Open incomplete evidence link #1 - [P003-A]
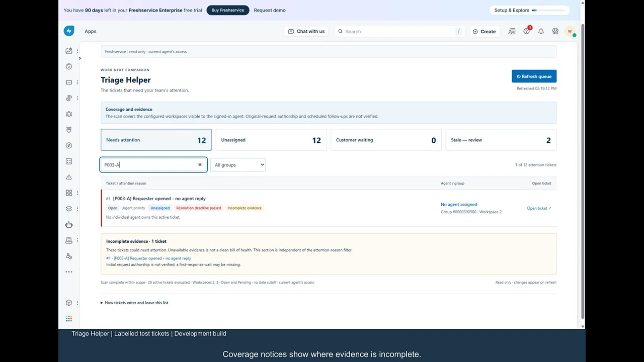Viewport: 644px width, 362px height. coord(148,258)
